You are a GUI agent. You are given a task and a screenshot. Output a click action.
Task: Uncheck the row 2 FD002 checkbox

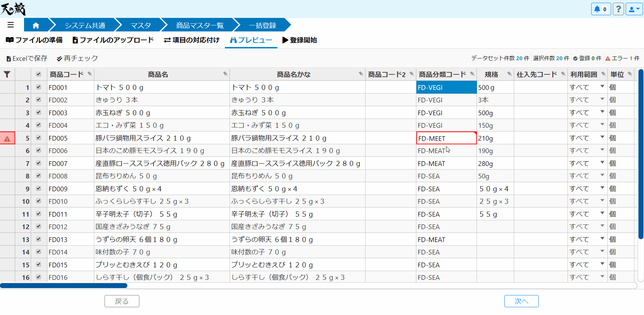[39, 99]
